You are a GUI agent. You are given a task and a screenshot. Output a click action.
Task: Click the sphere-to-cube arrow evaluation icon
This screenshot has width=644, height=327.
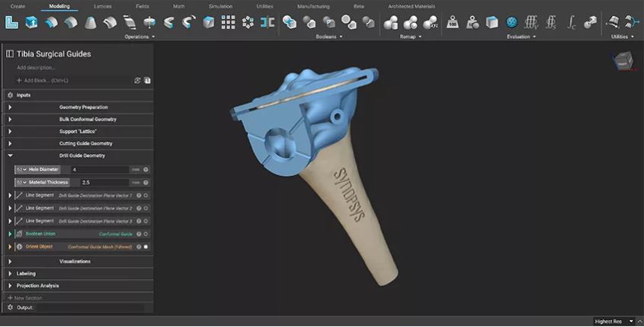pos(591,22)
